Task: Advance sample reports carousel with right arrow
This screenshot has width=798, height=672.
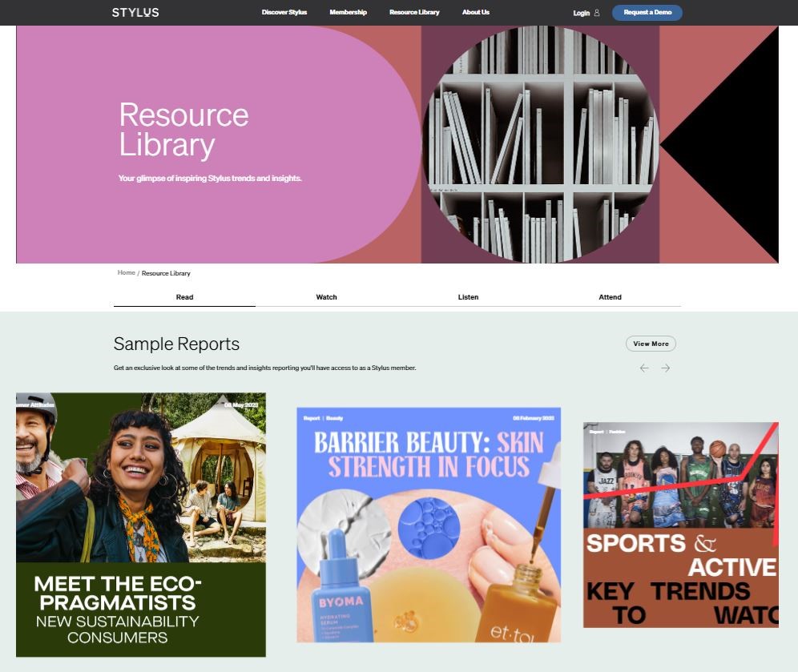Action: pos(665,368)
